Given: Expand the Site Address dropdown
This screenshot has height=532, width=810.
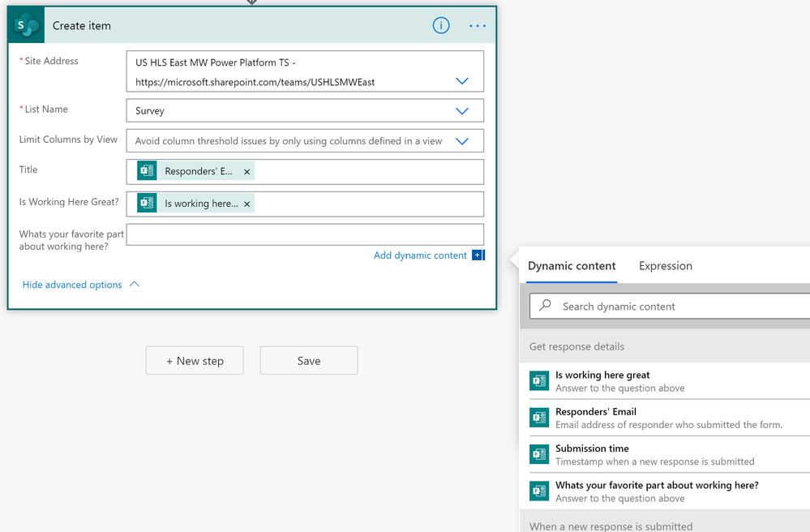Looking at the screenshot, I should (x=462, y=81).
